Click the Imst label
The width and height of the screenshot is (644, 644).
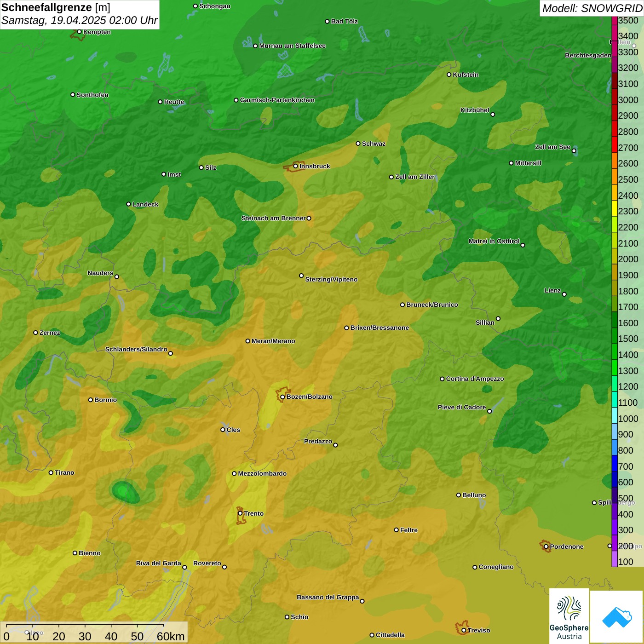coord(174,174)
